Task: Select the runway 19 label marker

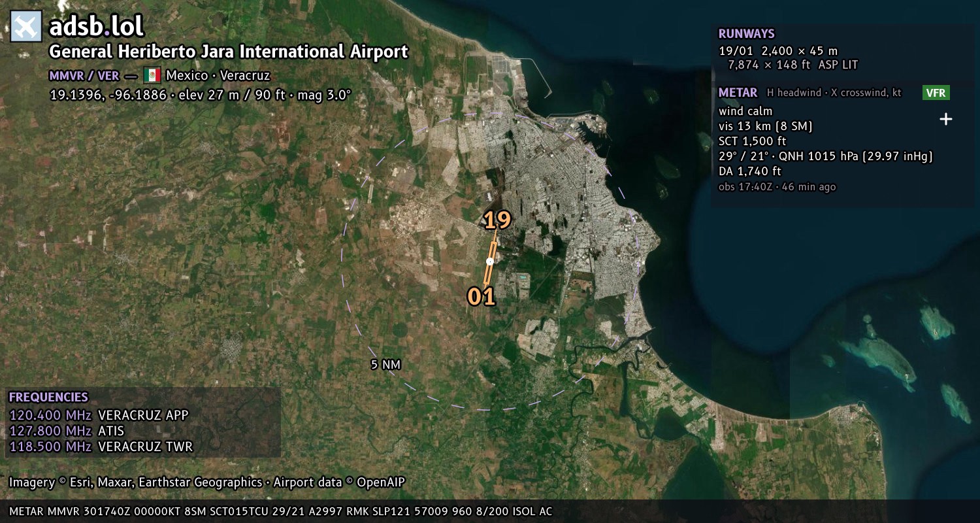Action: (x=497, y=220)
